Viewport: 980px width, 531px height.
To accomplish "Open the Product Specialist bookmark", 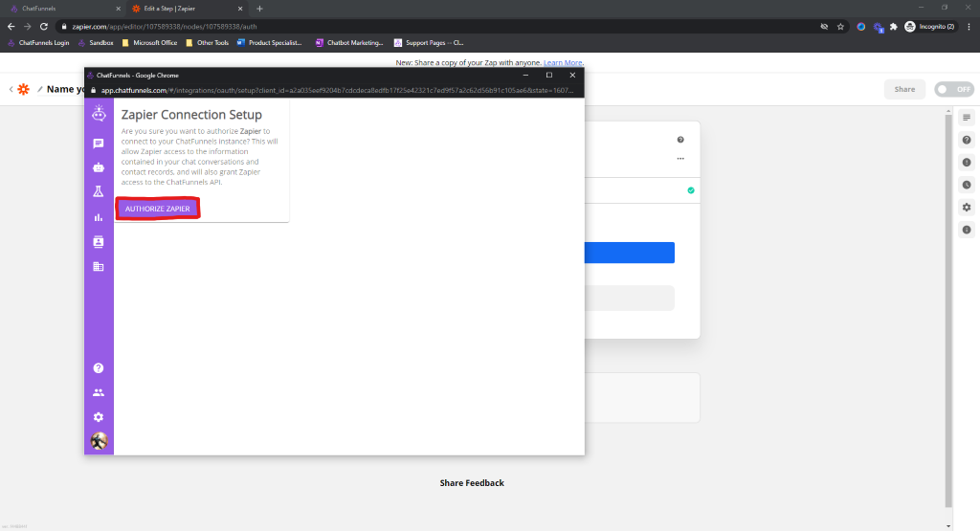I will click(x=269, y=43).
